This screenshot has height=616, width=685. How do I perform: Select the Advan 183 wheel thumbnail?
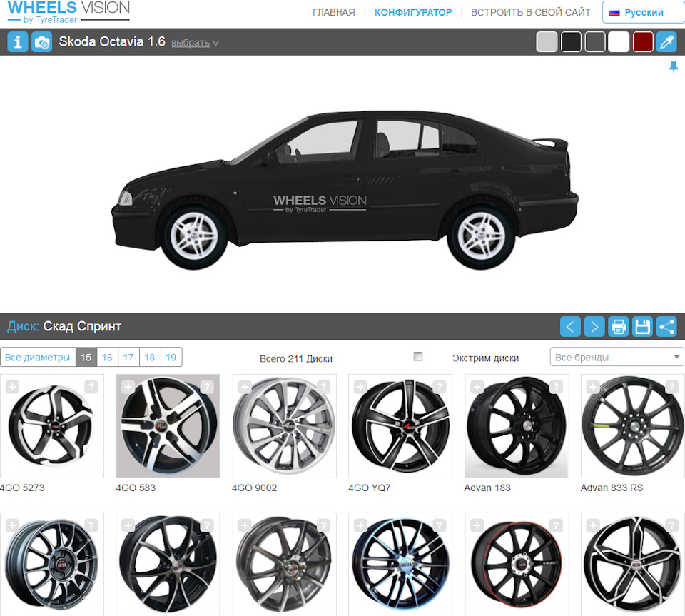tap(517, 426)
